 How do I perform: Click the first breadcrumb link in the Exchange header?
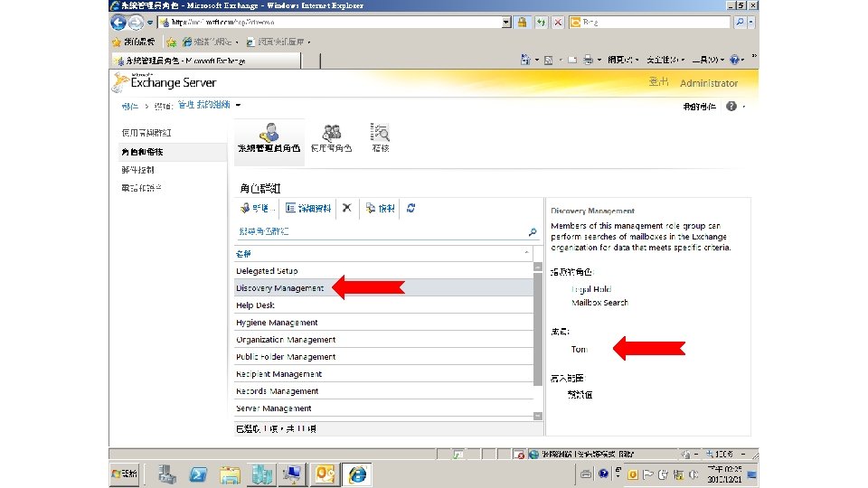pyautogui.click(x=130, y=106)
